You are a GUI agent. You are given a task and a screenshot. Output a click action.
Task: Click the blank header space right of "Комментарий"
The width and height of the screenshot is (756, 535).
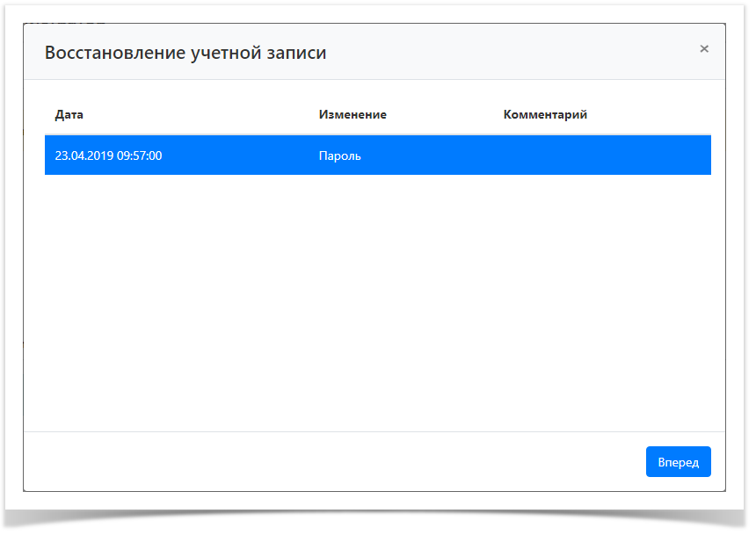coord(651,115)
